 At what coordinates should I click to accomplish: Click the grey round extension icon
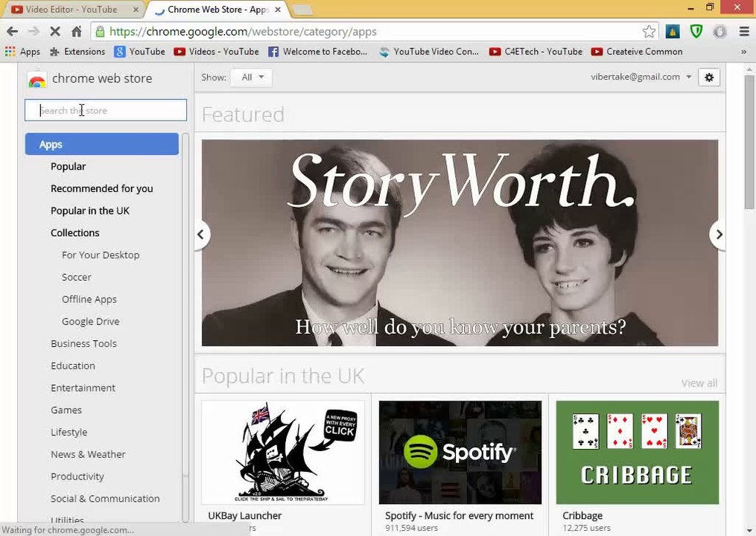720,32
